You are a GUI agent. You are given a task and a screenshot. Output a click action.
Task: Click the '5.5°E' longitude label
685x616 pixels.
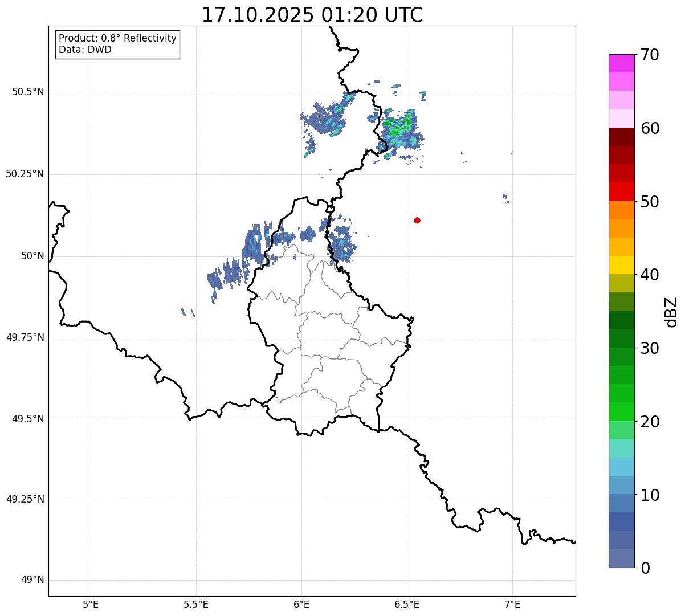click(196, 604)
